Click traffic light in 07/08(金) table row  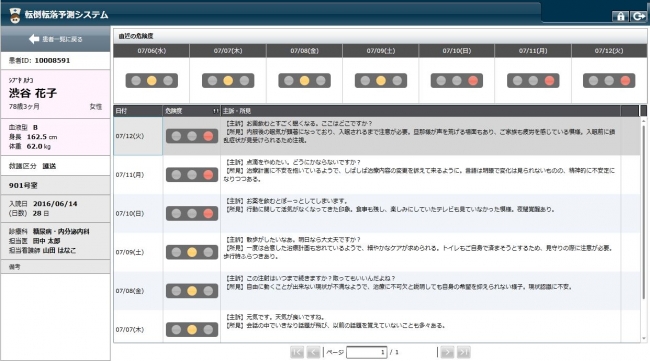click(192, 291)
